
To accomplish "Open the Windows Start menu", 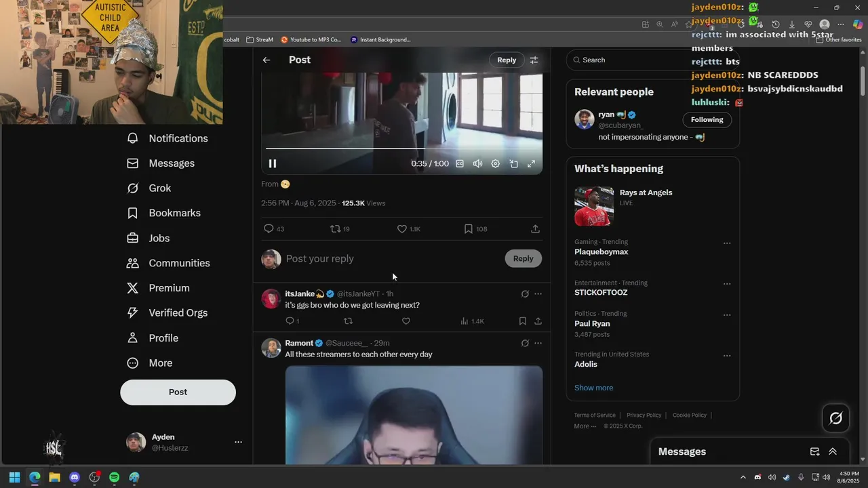I will [x=14, y=477].
